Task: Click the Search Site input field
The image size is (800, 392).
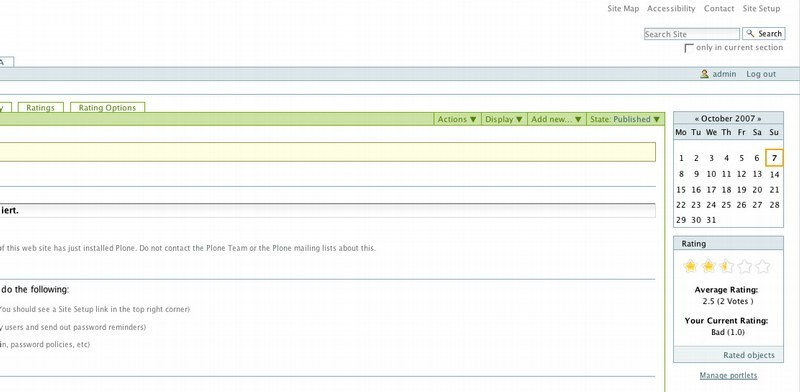Action: pos(692,34)
